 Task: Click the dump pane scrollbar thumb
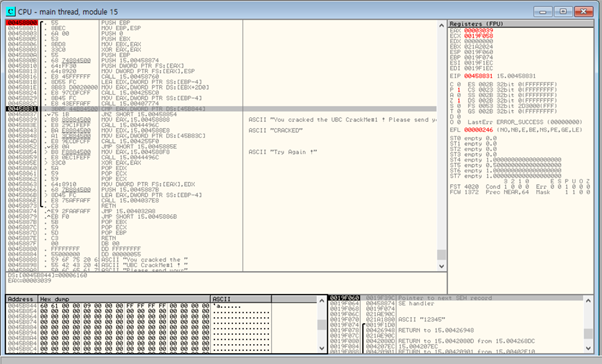[x=322, y=325]
